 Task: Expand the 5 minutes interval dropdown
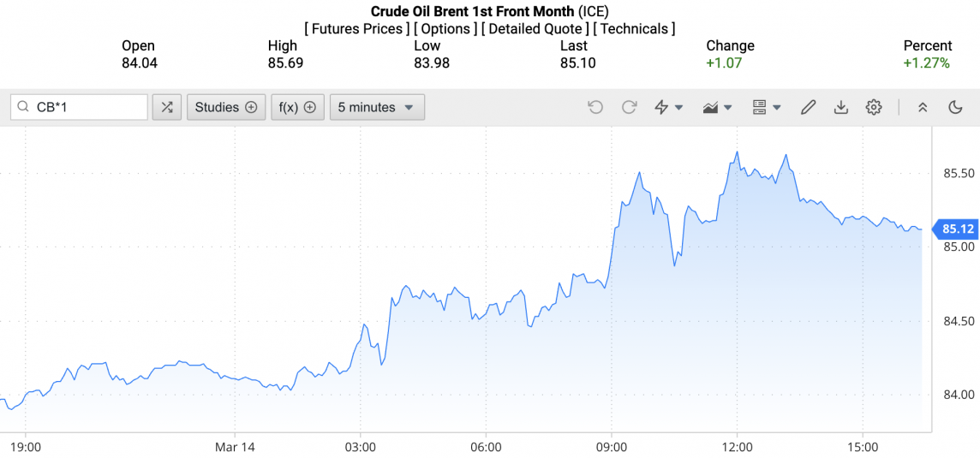coord(377,107)
